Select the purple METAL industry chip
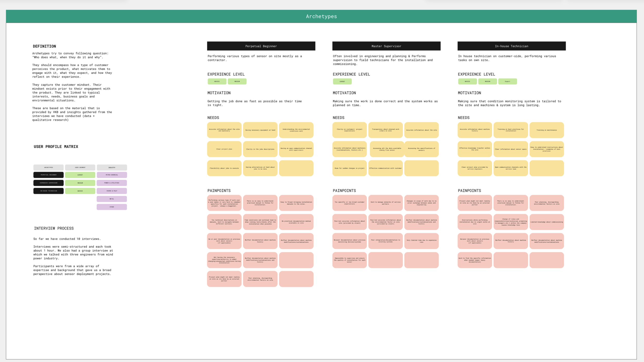 [112, 199]
